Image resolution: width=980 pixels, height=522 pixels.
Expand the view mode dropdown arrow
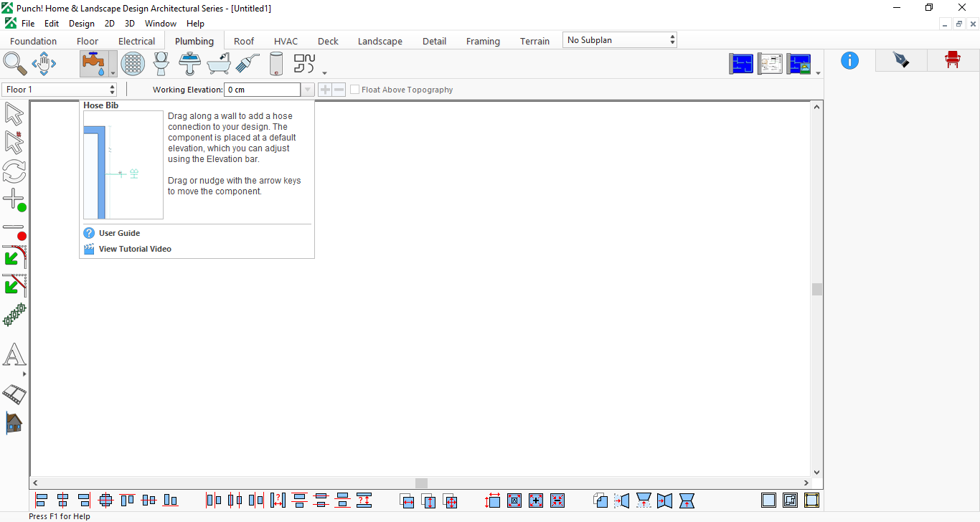(818, 72)
